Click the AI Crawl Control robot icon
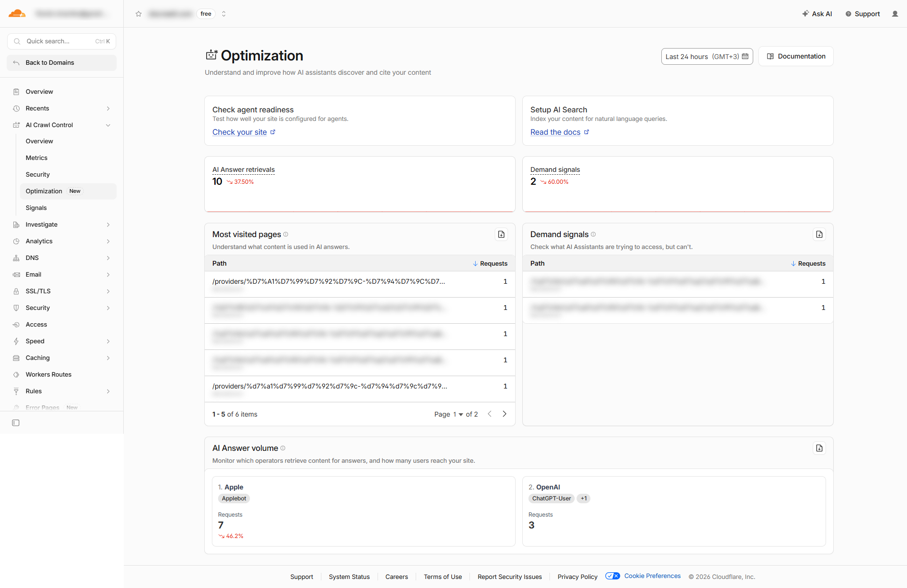907x588 pixels. [x=16, y=125]
